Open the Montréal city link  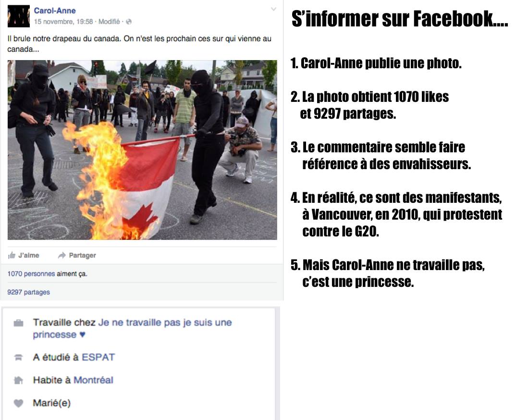(x=94, y=380)
